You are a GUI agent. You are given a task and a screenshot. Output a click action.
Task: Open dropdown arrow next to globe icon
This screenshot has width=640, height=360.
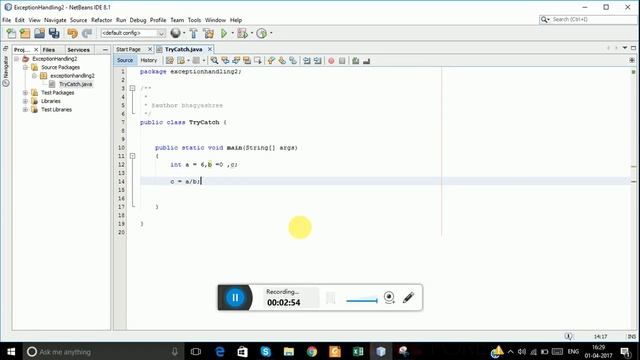[x=184, y=33]
